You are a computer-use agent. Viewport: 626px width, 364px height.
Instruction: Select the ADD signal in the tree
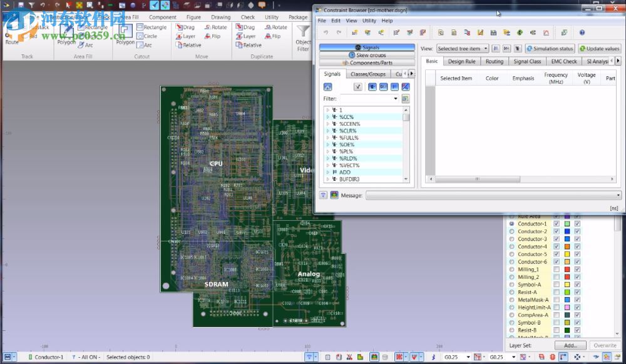click(345, 172)
